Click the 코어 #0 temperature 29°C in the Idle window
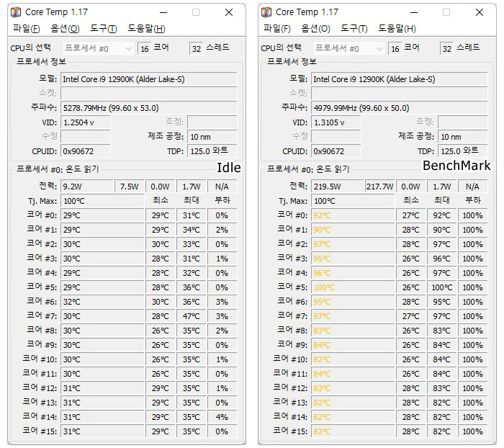This screenshot has width=504, height=448. pyautogui.click(x=102, y=215)
